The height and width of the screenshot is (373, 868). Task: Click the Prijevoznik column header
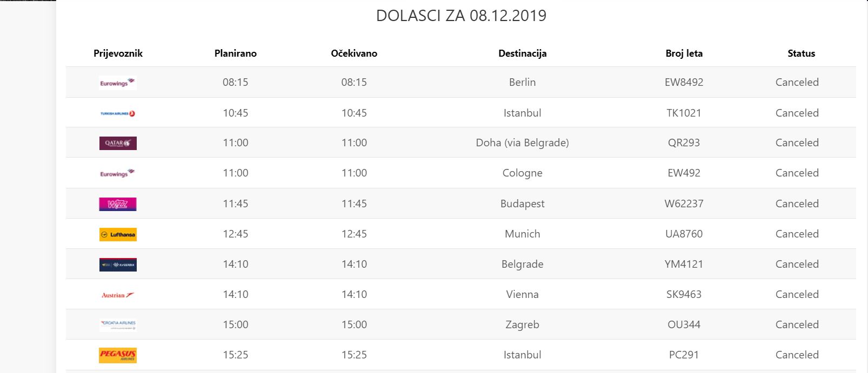[x=118, y=53]
